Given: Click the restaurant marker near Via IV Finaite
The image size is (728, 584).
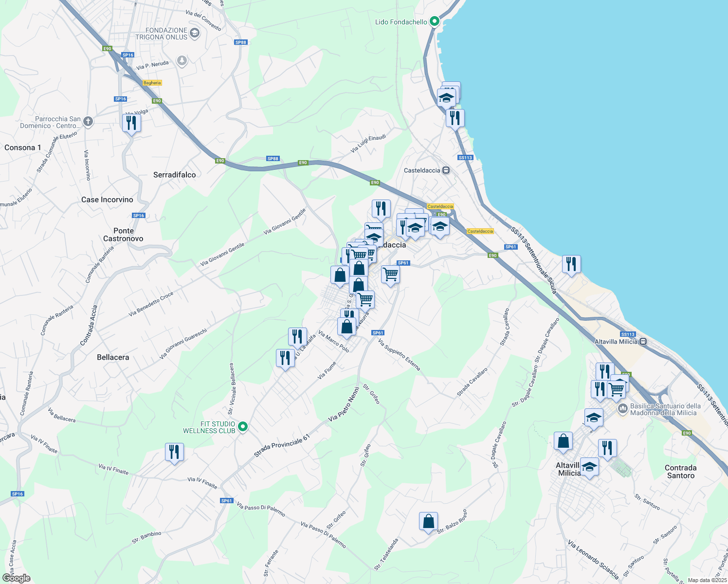Looking at the screenshot, I should tap(174, 453).
